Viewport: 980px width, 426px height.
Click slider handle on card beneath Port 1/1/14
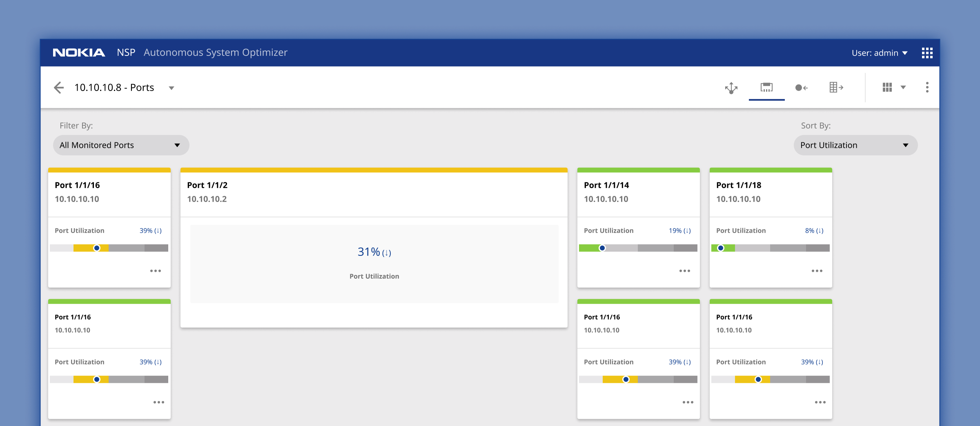pyautogui.click(x=626, y=379)
